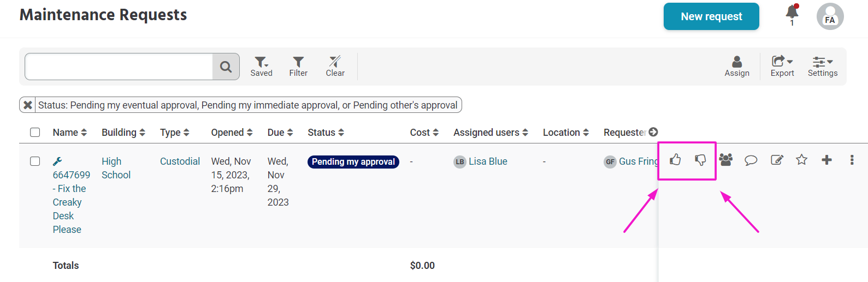This screenshot has width=868, height=282.
Task: Open the Saved filters dropdown
Action: tap(261, 67)
